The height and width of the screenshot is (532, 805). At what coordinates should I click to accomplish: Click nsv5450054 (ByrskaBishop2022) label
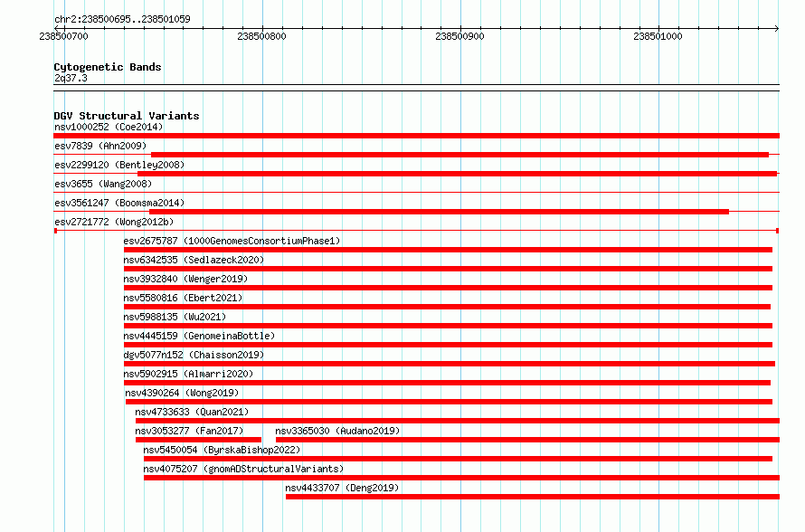click(222, 450)
